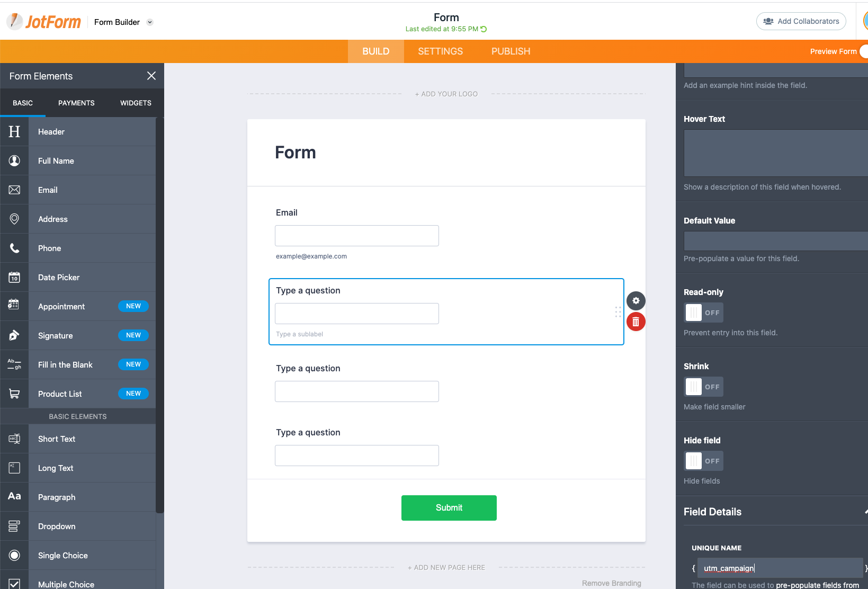Click the Header element icon
The width and height of the screenshot is (868, 589).
(14, 132)
